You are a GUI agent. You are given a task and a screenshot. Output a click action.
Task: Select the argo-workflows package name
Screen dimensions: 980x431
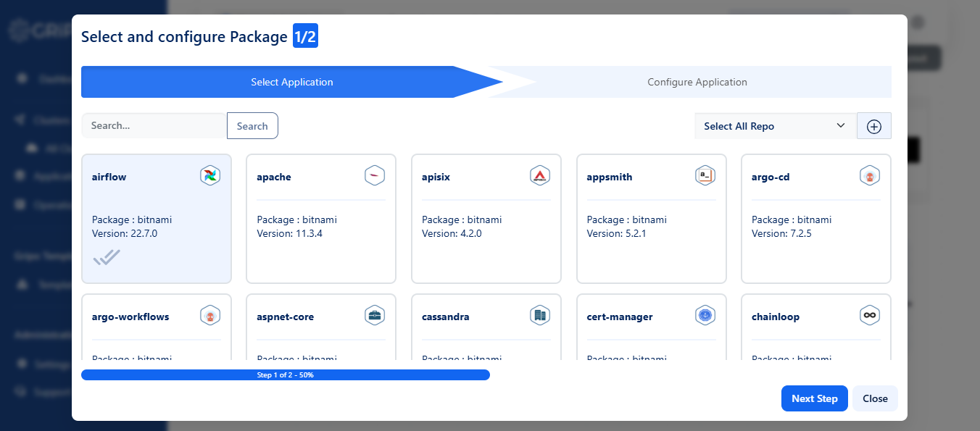click(130, 317)
